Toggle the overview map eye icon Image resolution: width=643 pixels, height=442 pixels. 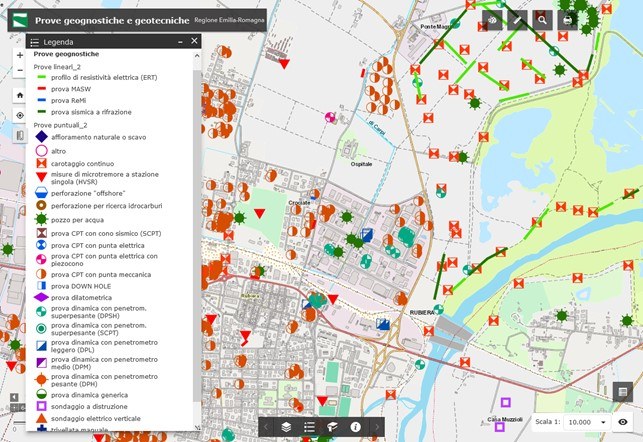[x=623, y=423]
